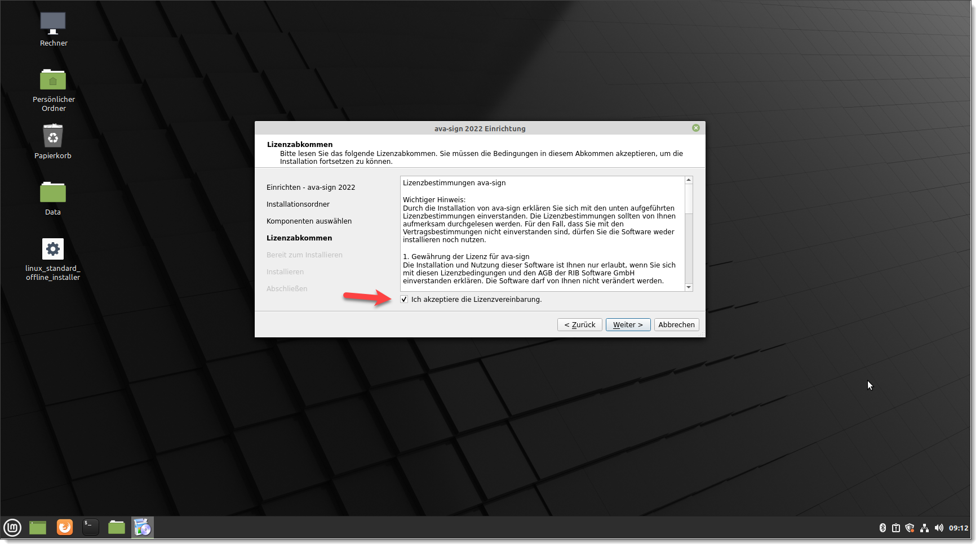Open the Terminal launcher

pyautogui.click(x=91, y=527)
